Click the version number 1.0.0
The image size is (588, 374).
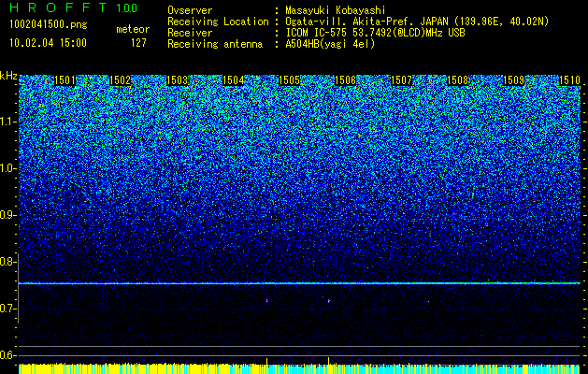[x=127, y=7]
